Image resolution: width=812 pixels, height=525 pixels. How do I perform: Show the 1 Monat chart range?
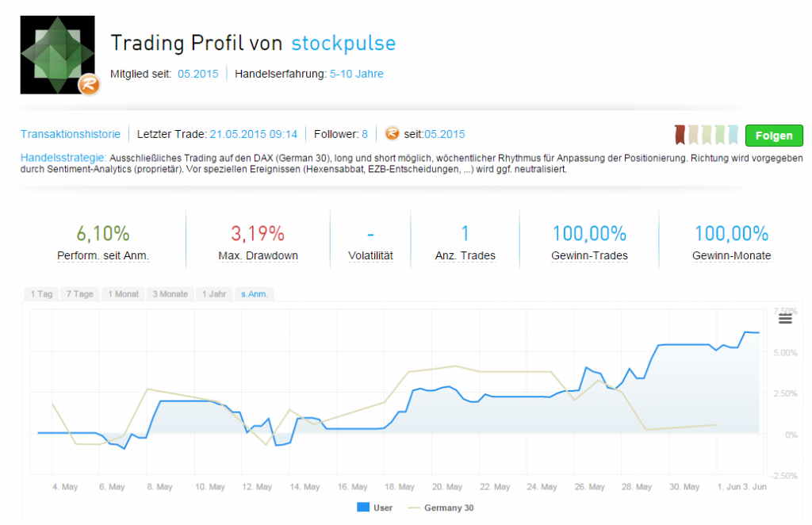123,294
